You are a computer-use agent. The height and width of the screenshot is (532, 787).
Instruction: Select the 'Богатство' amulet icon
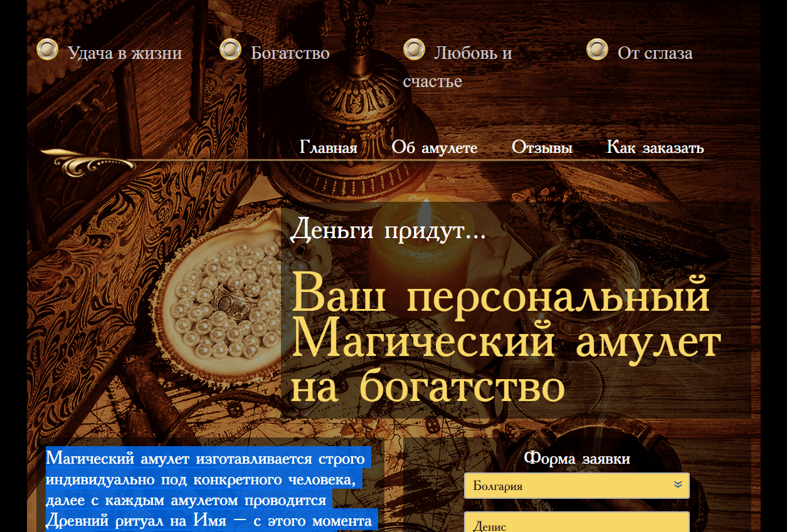[231, 50]
